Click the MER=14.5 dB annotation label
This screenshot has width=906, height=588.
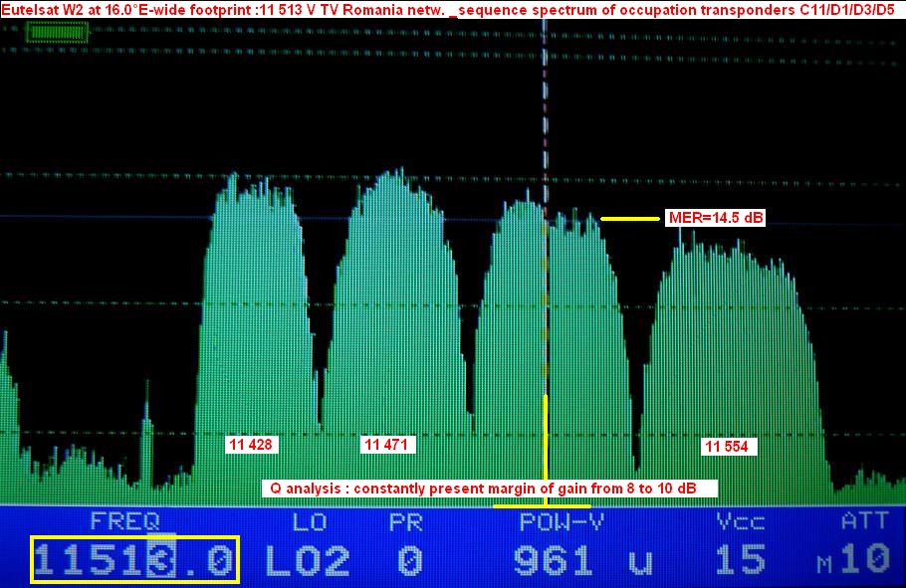point(716,218)
